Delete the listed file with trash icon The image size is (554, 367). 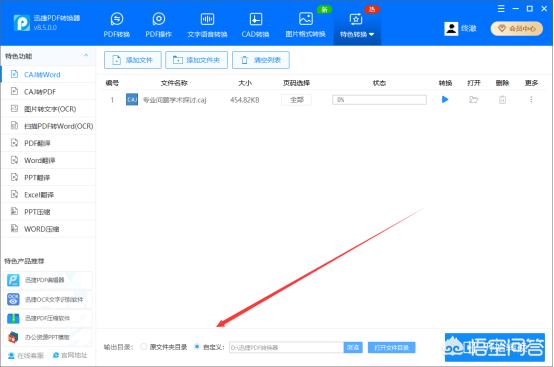502,100
